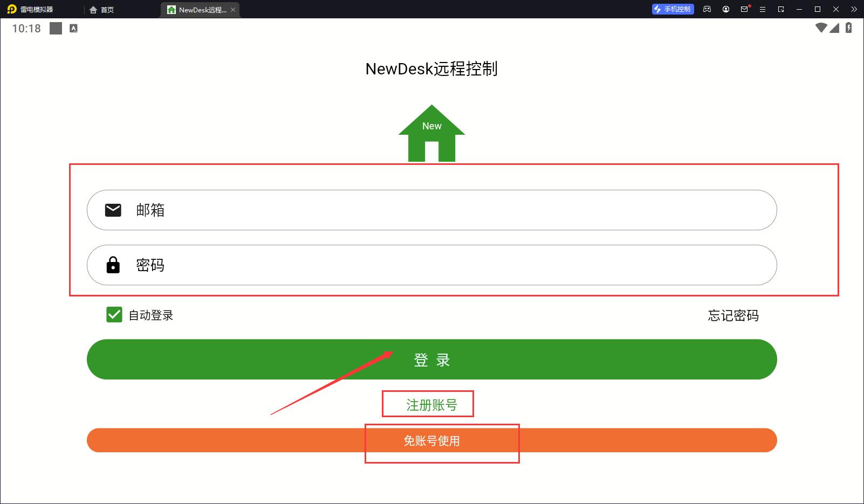Screen dimensions: 864x504
Task: Open the 注册账号 register link
Action: [x=431, y=405]
